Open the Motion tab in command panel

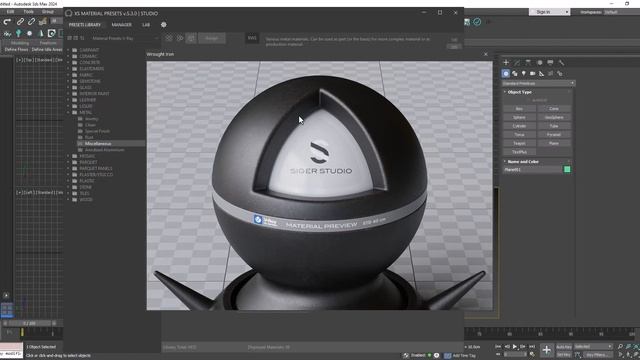pyautogui.click(x=540, y=62)
